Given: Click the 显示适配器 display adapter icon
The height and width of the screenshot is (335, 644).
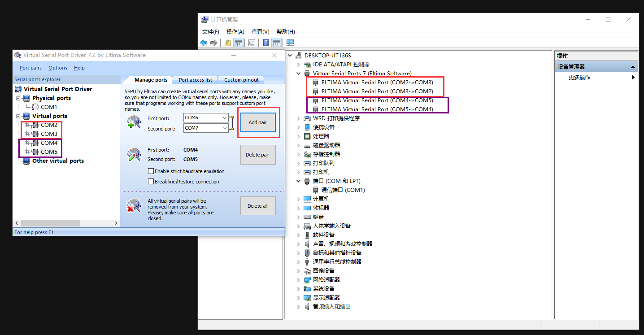Looking at the screenshot, I should pyautogui.click(x=307, y=298).
